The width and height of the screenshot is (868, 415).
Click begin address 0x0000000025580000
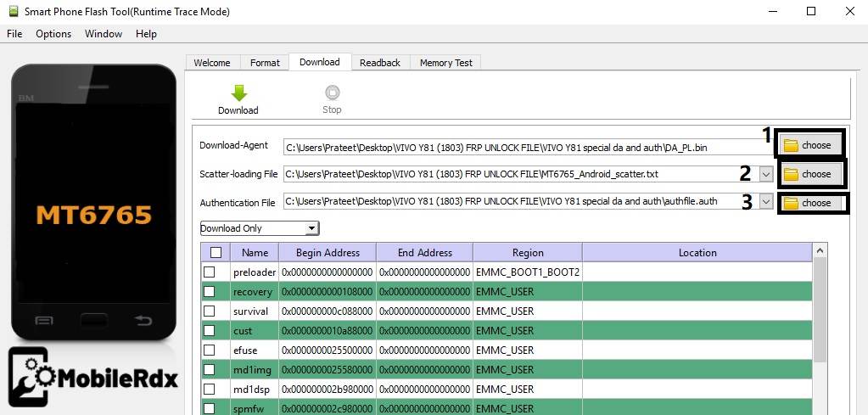pos(328,370)
